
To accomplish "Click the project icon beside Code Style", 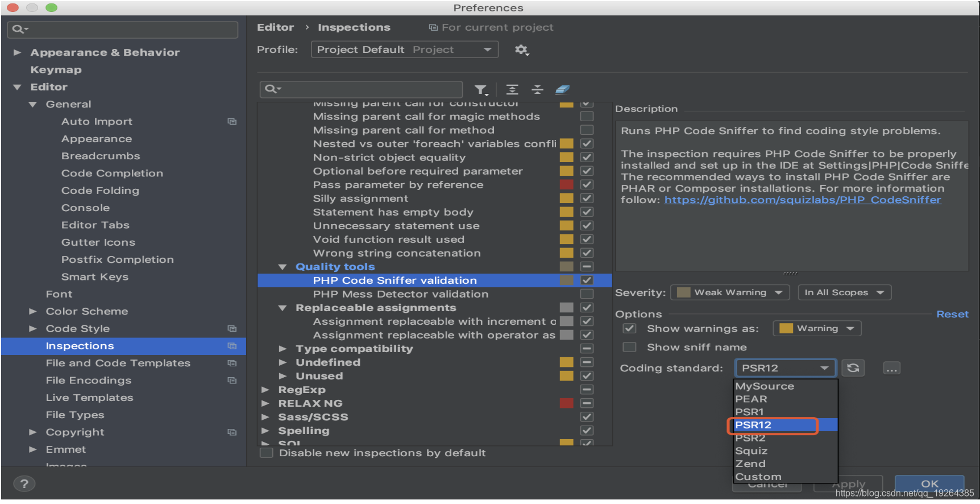I will [232, 329].
